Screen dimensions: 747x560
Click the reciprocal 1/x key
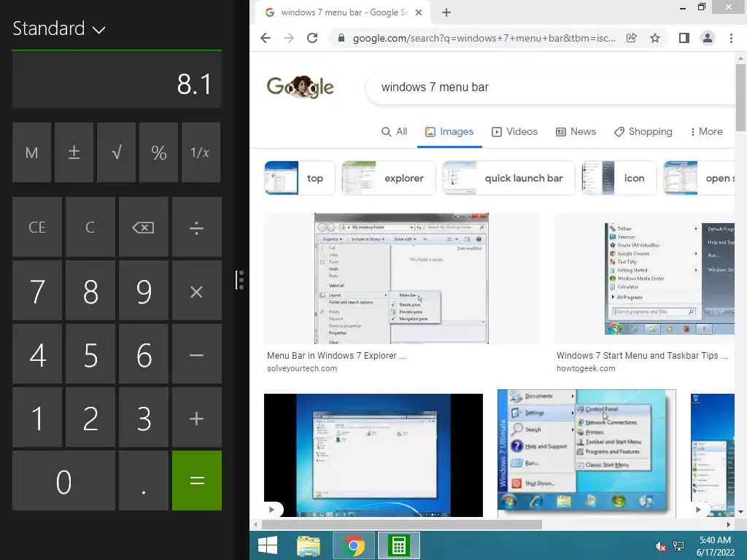point(201,152)
